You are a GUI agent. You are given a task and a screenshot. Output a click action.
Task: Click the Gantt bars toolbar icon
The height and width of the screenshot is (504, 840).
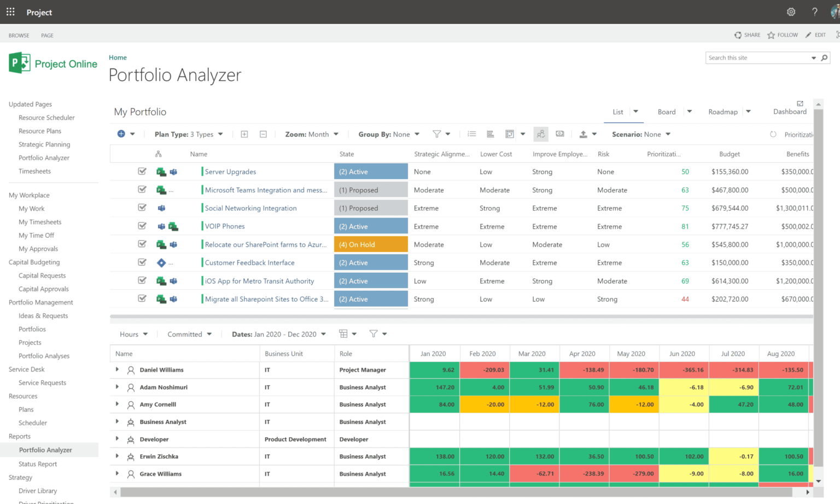pyautogui.click(x=491, y=134)
